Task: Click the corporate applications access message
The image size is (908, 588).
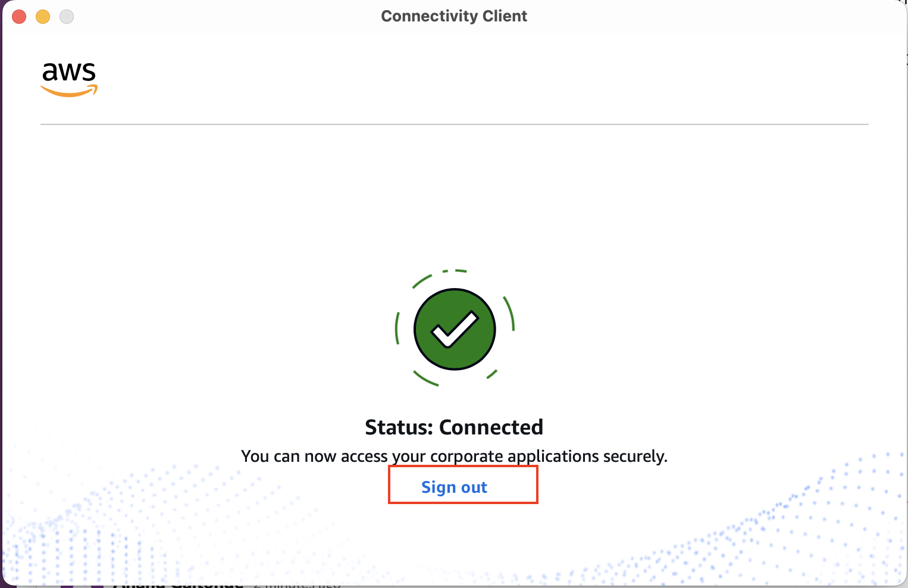Action: point(454,456)
